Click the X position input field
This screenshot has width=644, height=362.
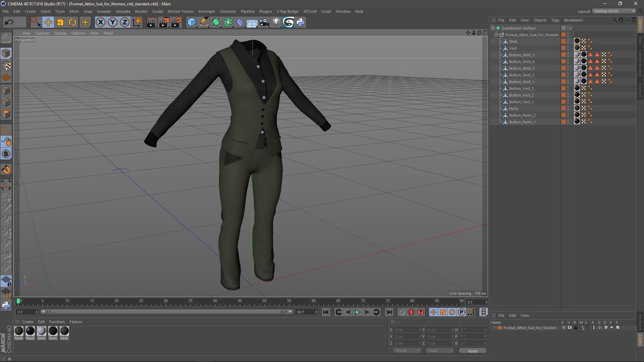pos(407,330)
